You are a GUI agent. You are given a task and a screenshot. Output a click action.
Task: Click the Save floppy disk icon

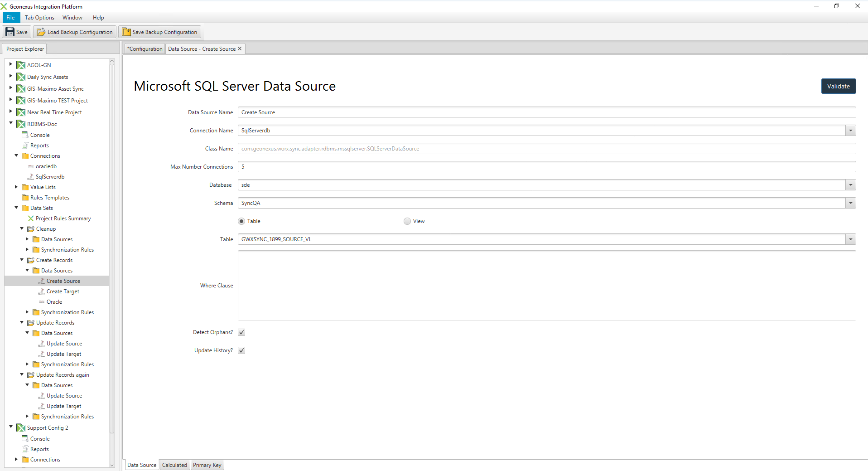pos(10,32)
